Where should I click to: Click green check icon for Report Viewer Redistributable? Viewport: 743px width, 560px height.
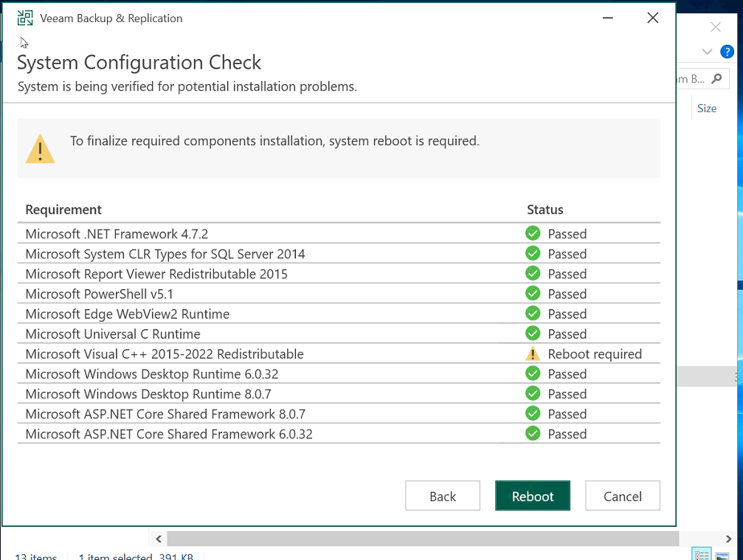533,273
